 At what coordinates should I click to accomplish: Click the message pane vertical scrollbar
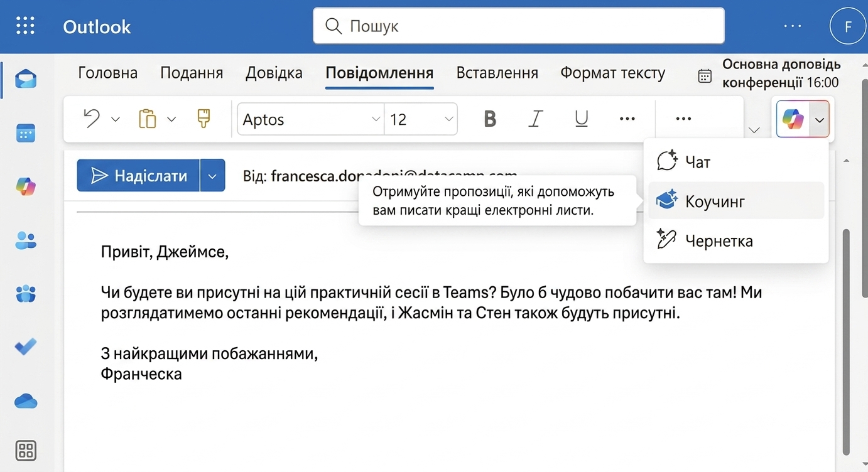tap(846, 342)
